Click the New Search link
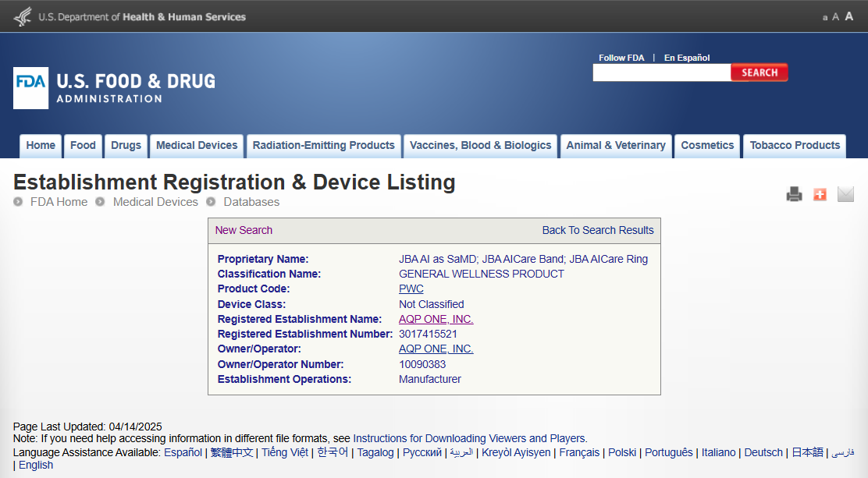Screen dimensions: 868x478 (244, 230)
